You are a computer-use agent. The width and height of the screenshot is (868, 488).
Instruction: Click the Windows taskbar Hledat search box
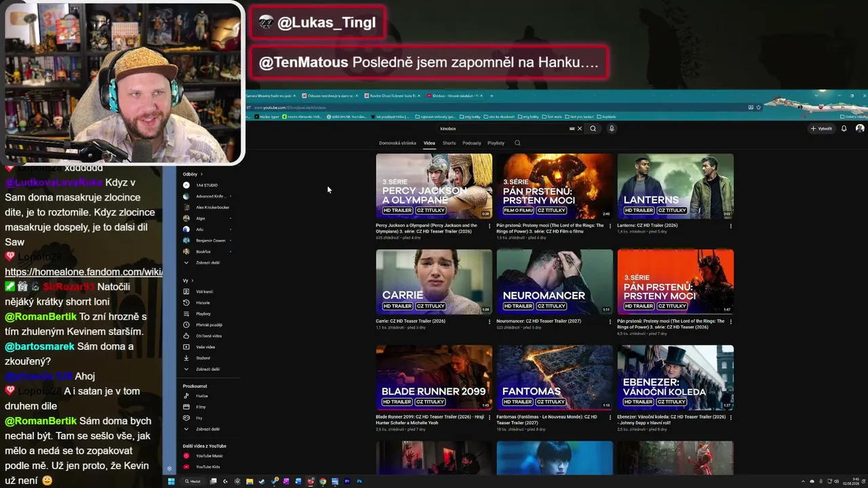(x=194, y=481)
